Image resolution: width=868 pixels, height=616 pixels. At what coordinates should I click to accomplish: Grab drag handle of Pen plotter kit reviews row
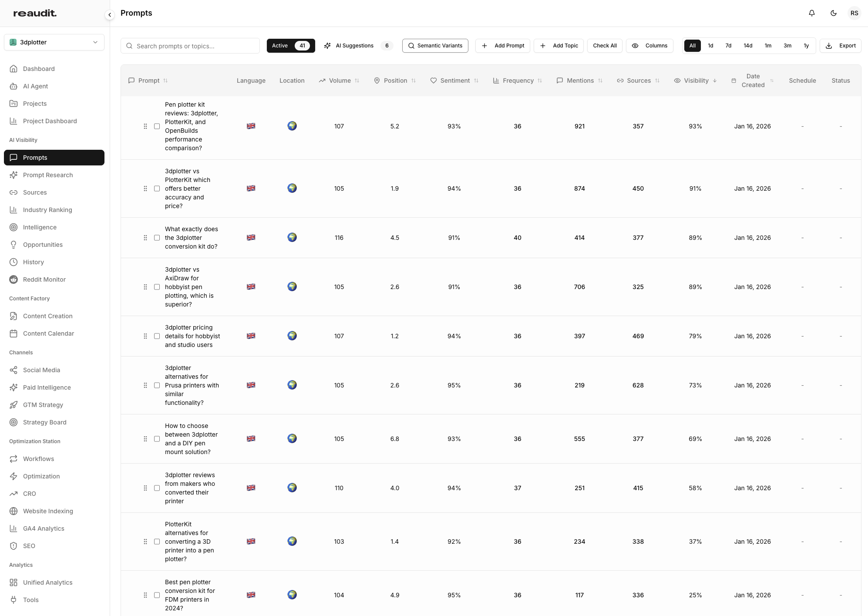point(145,126)
